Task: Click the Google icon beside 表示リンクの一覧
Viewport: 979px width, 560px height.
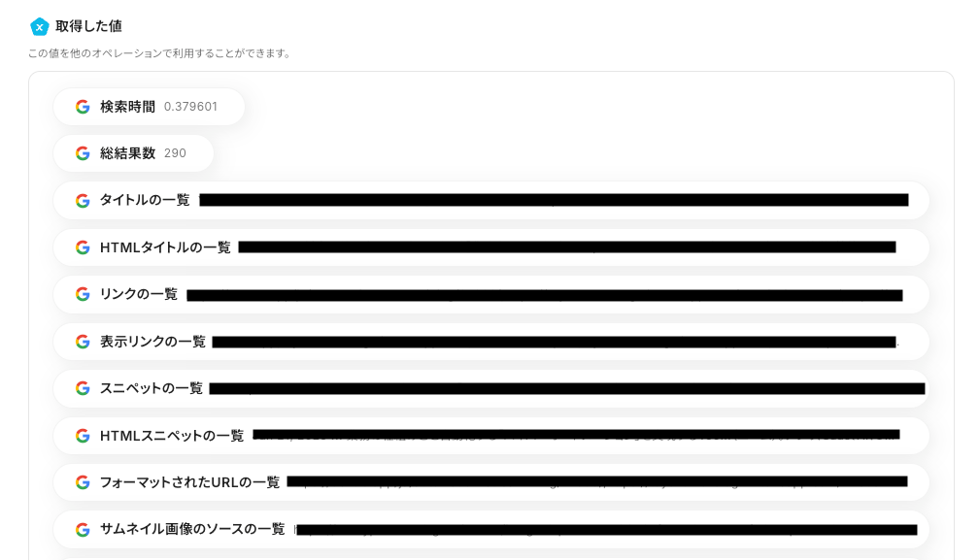Action: [83, 342]
